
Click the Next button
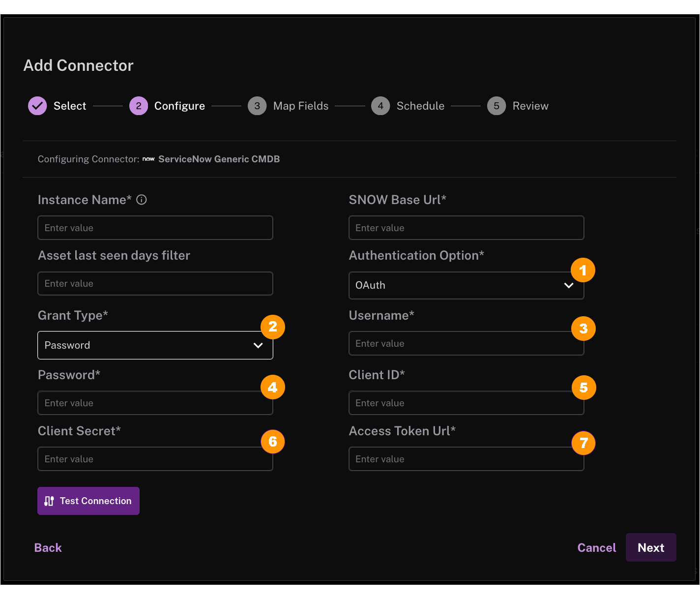pyautogui.click(x=651, y=547)
